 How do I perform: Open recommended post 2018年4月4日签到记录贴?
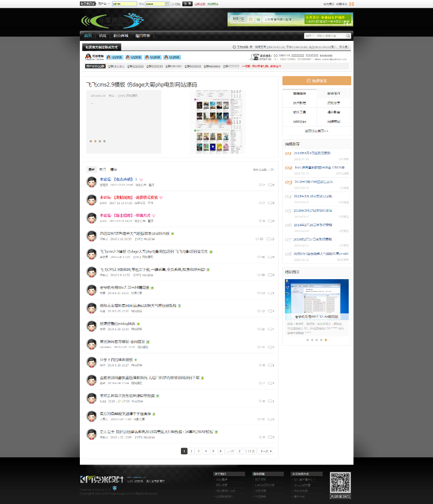312,153
